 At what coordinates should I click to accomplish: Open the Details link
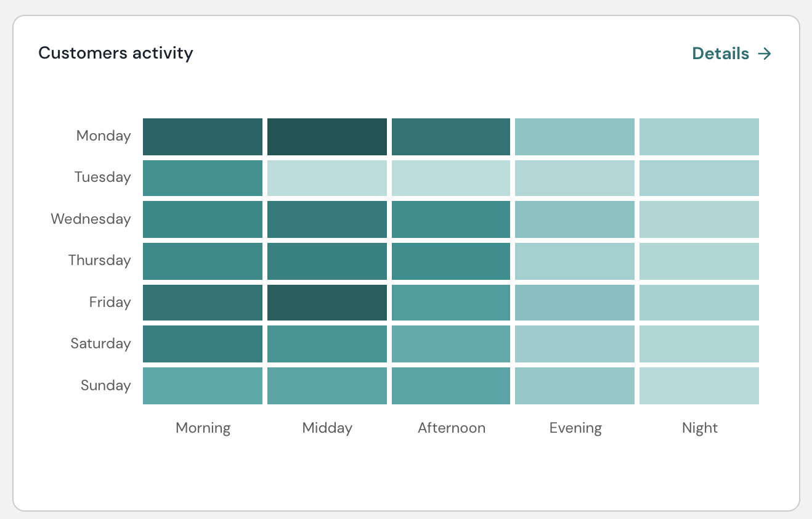coord(721,54)
